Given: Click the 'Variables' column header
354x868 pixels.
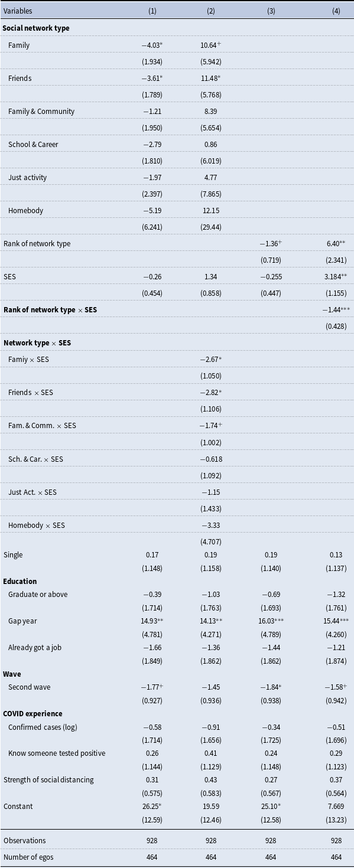Looking at the screenshot, I should point(18,11).
